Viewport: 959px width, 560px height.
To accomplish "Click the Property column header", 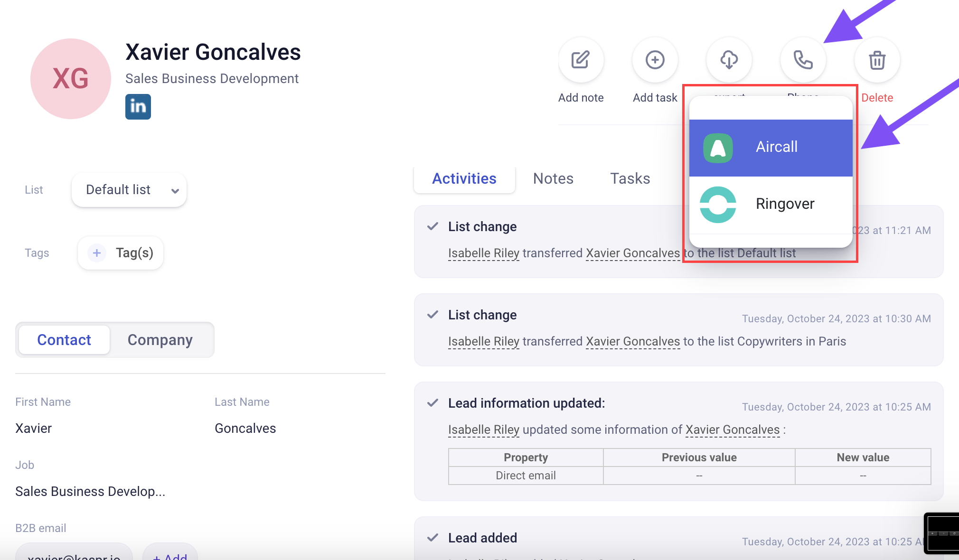I will click(526, 457).
